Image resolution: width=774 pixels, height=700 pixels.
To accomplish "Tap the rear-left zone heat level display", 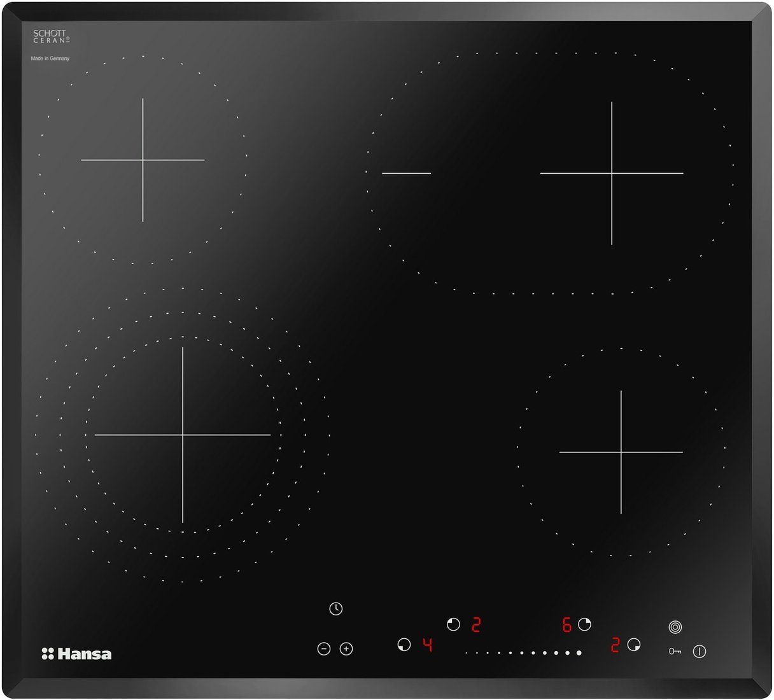I will (x=475, y=625).
